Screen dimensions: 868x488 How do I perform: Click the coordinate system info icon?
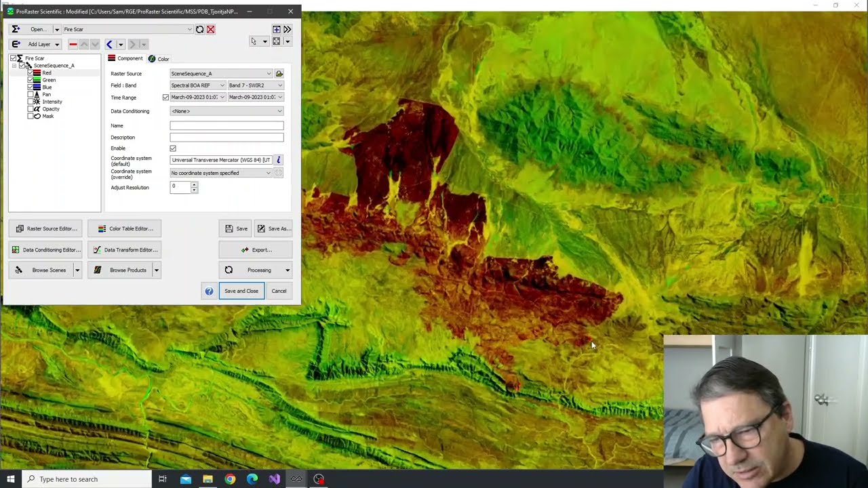[x=278, y=160]
